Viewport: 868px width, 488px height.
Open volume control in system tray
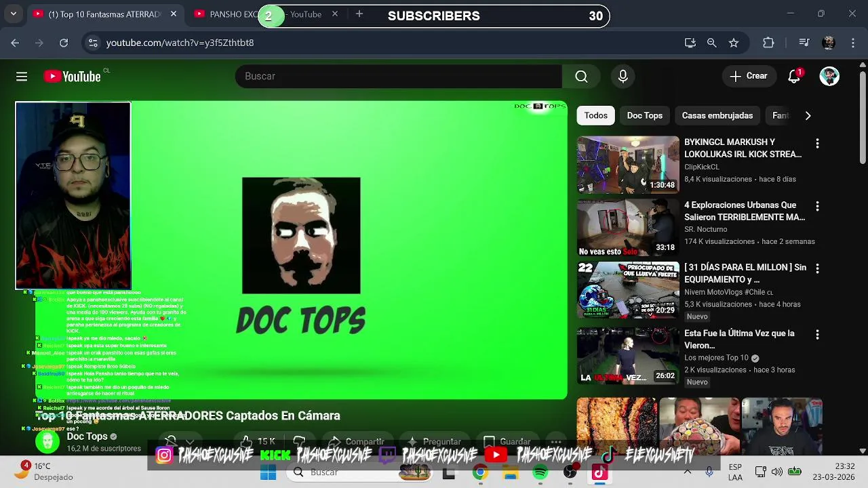click(x=777, y=472)
